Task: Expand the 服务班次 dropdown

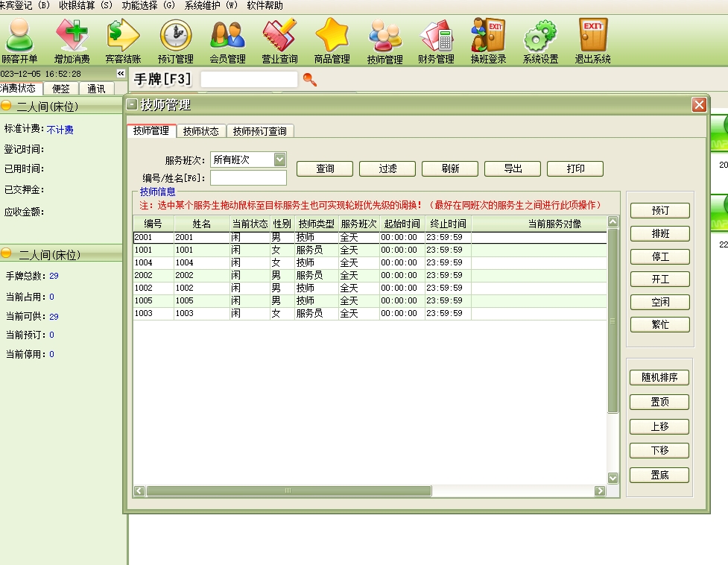Action: (279, 160)
